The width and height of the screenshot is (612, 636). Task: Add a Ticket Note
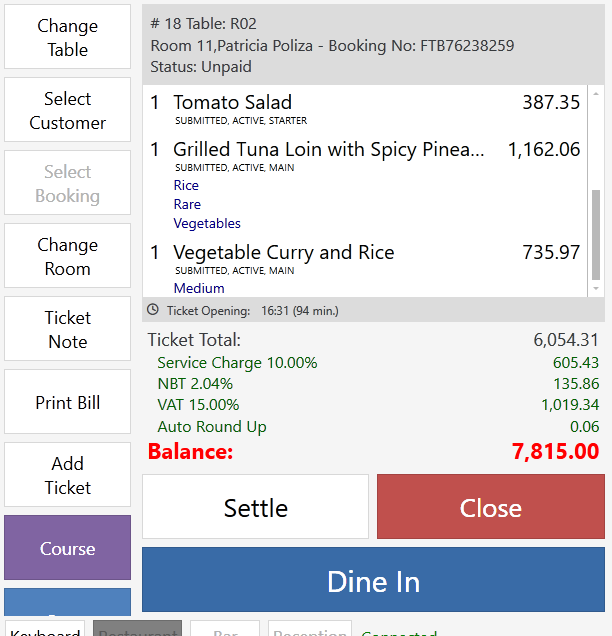67,329
